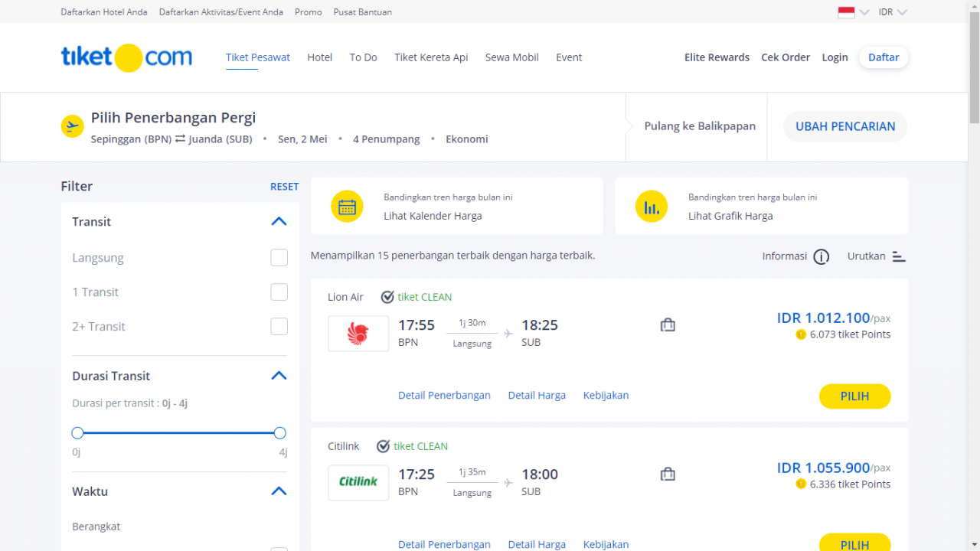
Task: Click the Cek Order link
Action: (x=786, y=57)
